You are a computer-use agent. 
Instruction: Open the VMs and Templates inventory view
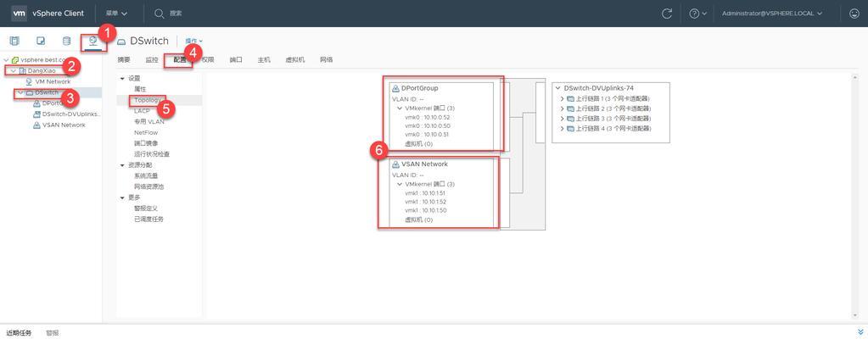[x=41, y=41]
